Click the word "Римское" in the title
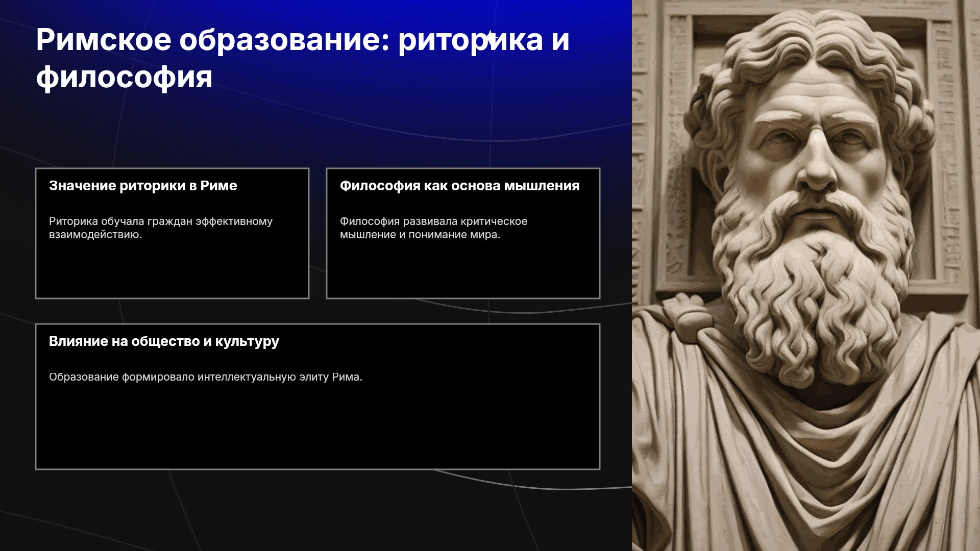The width and height of the screenshot is (980, 551). point(104,40)
